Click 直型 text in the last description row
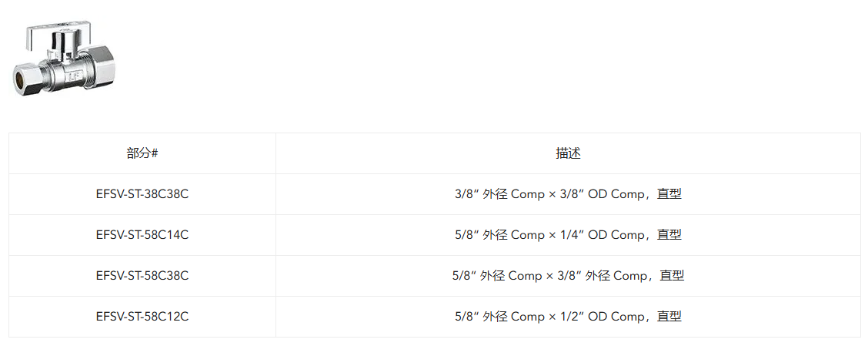The height and width of the screenshot is (346, 868). point(669,317)
